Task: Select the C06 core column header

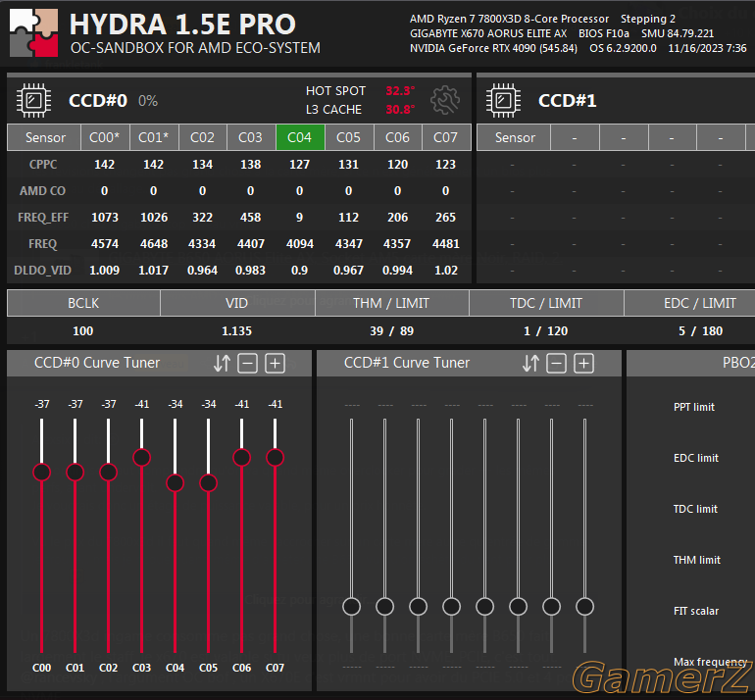Action: [x=397, y=137]
